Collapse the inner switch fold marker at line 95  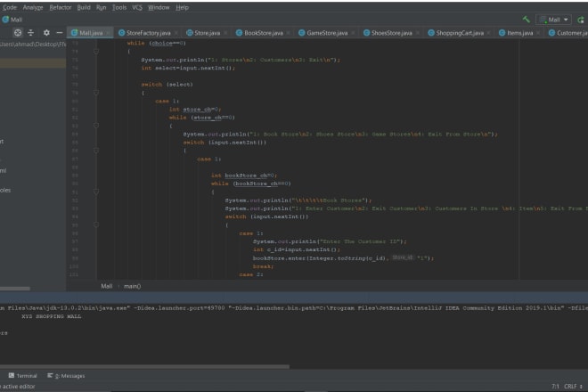(96, 225)
